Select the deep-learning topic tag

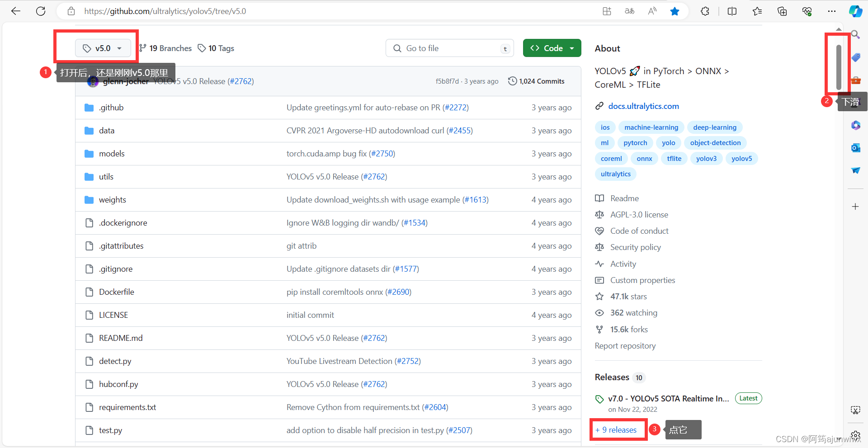(715, 127)
